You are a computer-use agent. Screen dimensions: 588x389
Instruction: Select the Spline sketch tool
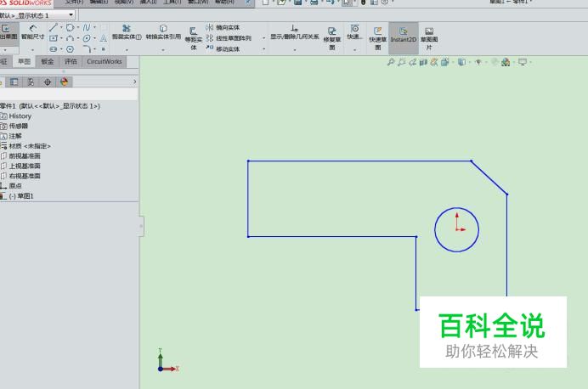87,27
